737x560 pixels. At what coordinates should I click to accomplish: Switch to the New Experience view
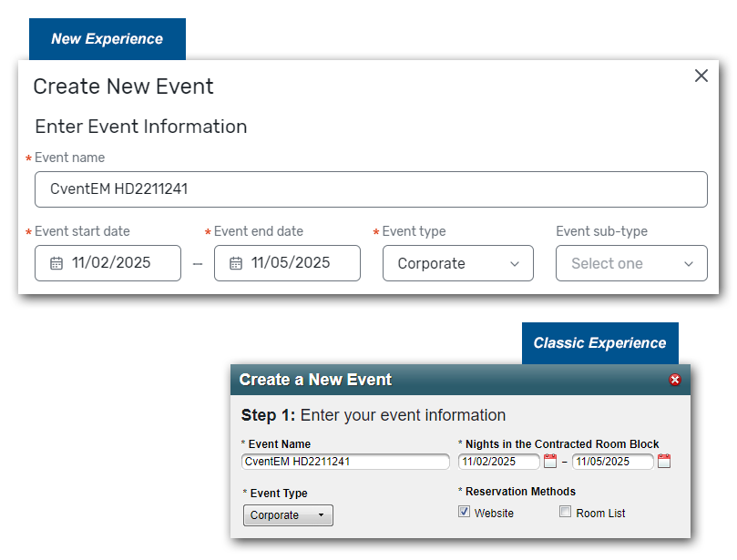tap(107, 39)
